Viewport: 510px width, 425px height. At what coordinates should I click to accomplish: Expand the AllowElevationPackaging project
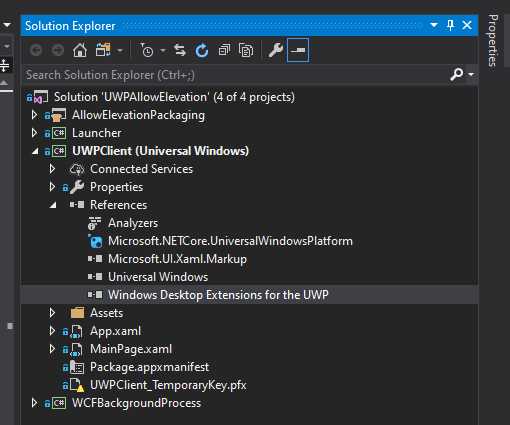point(34,115)
